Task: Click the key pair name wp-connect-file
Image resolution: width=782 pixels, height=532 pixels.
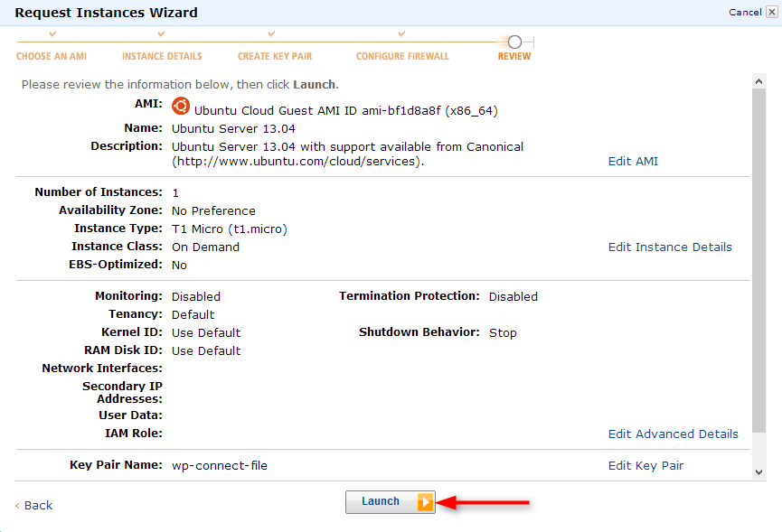Action: (x=220, y=466)
